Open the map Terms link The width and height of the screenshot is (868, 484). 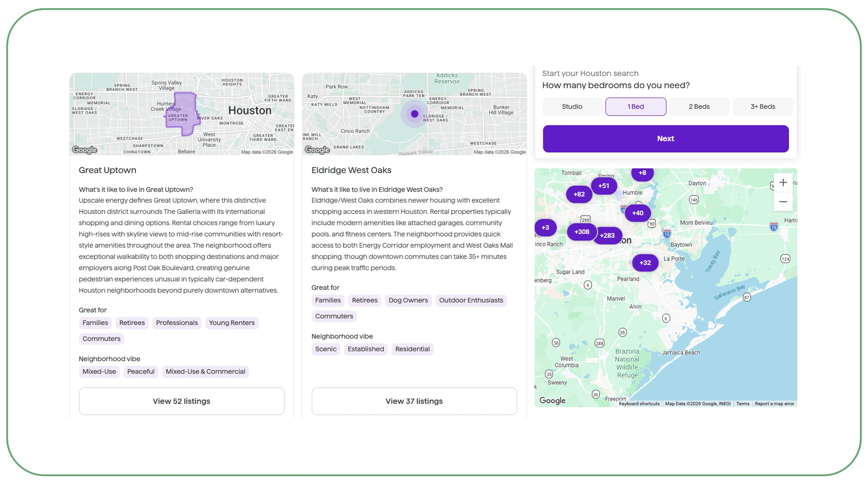(743, 404)
